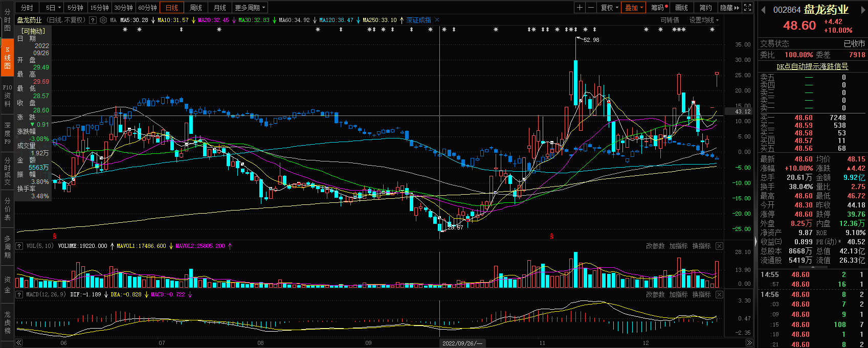868x348 pixels.
Task: Click VOL 换指标 button
Action: pos(701,246)
